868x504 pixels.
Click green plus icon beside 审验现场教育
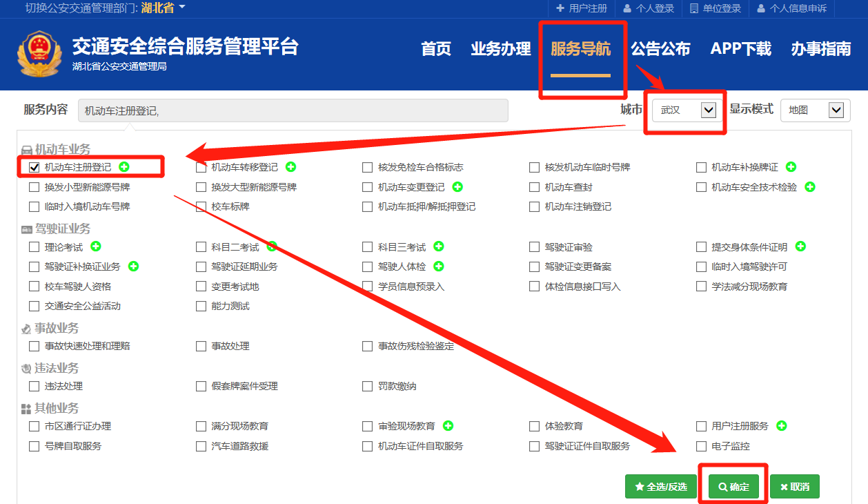(448, 426)
